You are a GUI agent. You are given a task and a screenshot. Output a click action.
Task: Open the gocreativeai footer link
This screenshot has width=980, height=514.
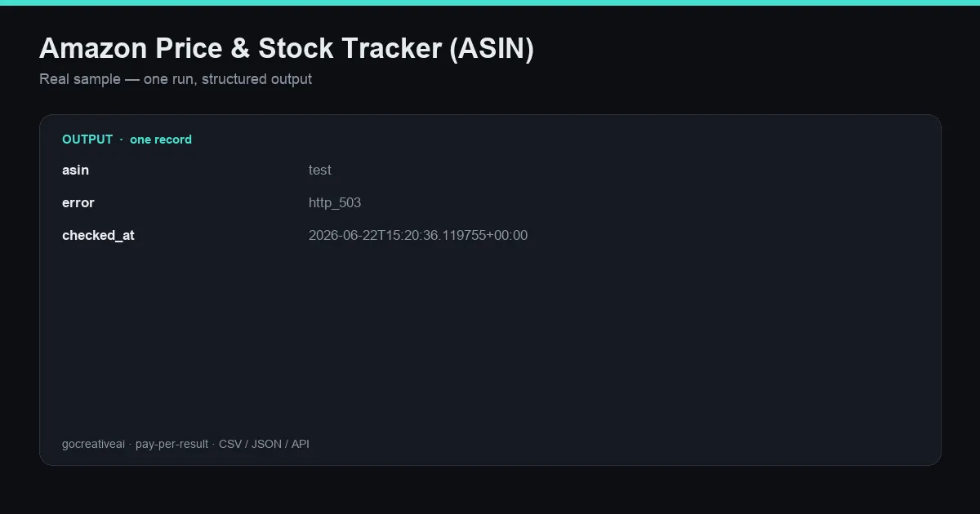click(x=93, y=444)
